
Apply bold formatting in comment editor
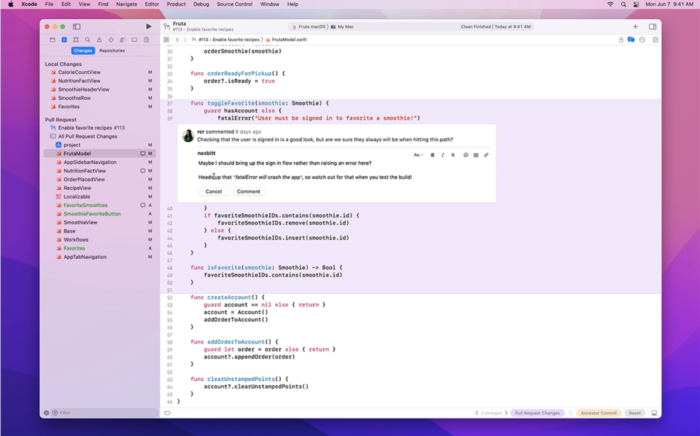(433, 155)
